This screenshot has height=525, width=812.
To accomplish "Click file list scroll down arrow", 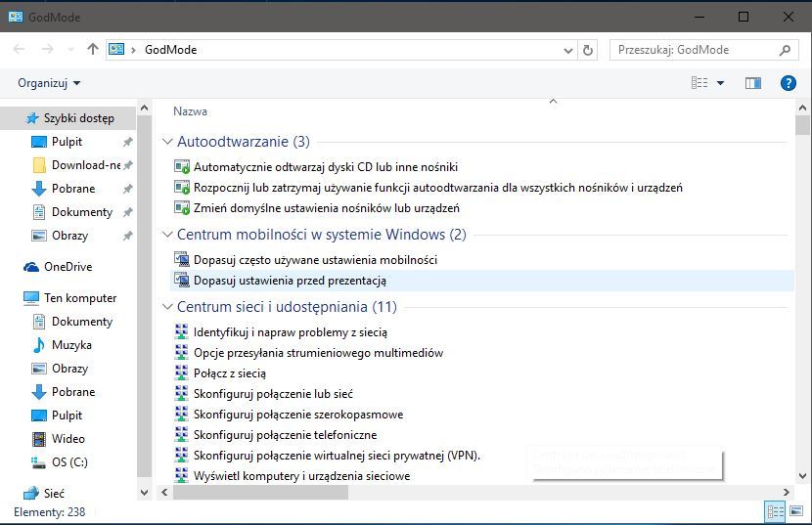I will coord(802,476).
